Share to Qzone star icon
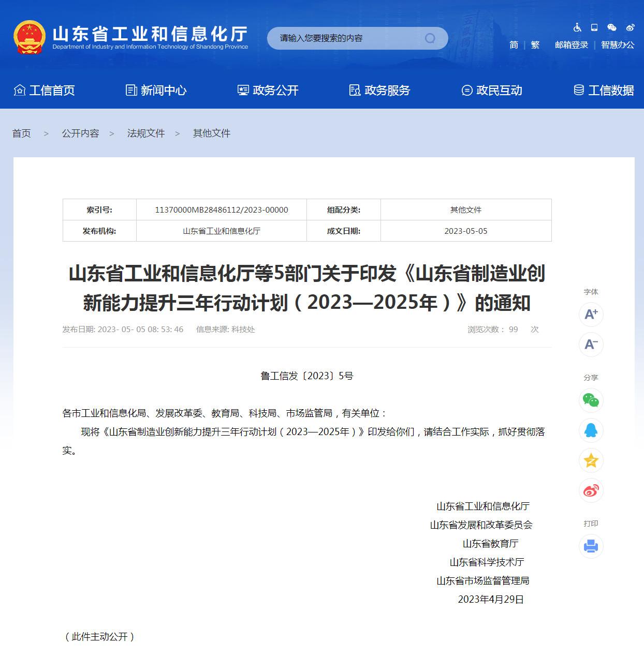This screenshot has width=644, height=657. click(591, 460)
